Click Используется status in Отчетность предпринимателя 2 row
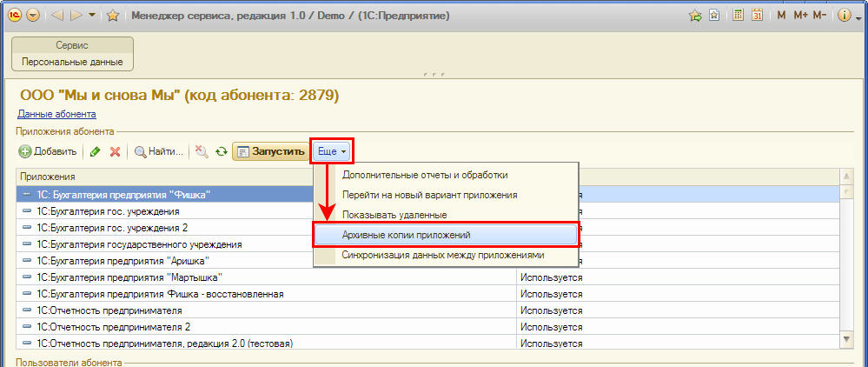 click(552, 327)
